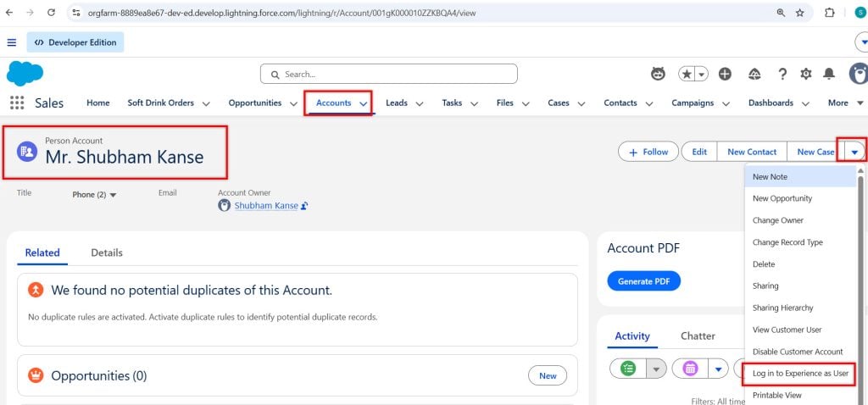Open the Soft Drink Orders tab
868x405 pixels.
click(x=160, y=103)
